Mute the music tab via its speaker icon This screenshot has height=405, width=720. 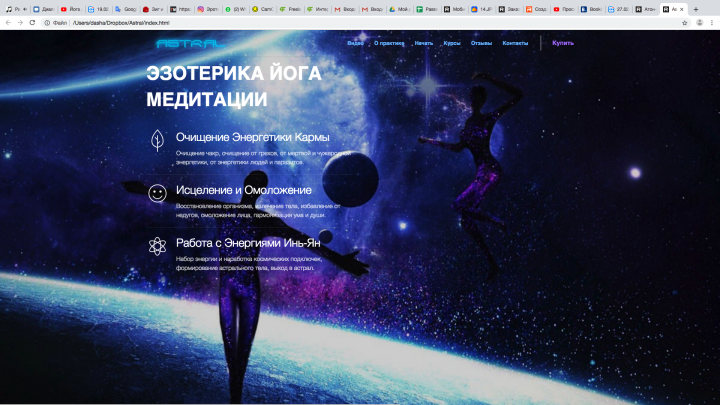(x=25, y=9)
